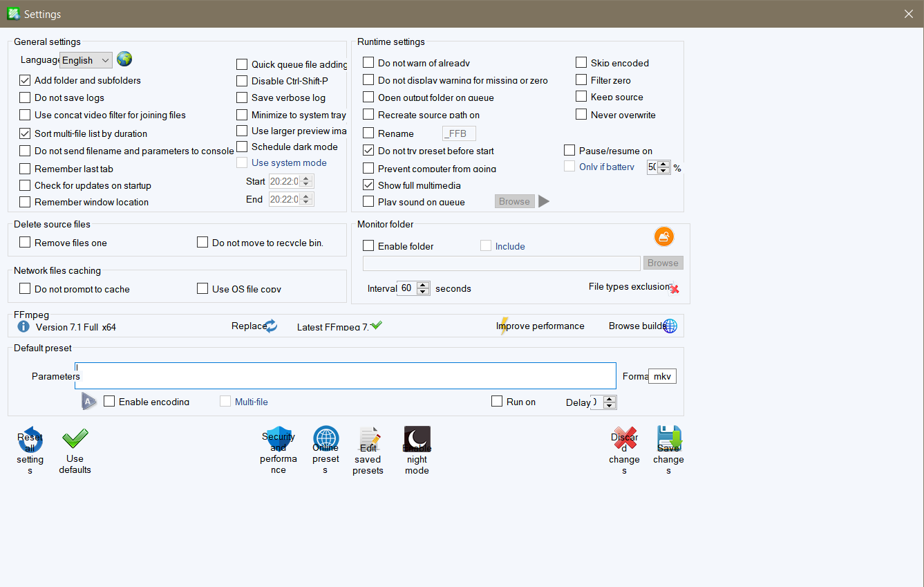Check Enable encoding in Default preset
This screenshot has width=924, height=587.
point(109,401)
